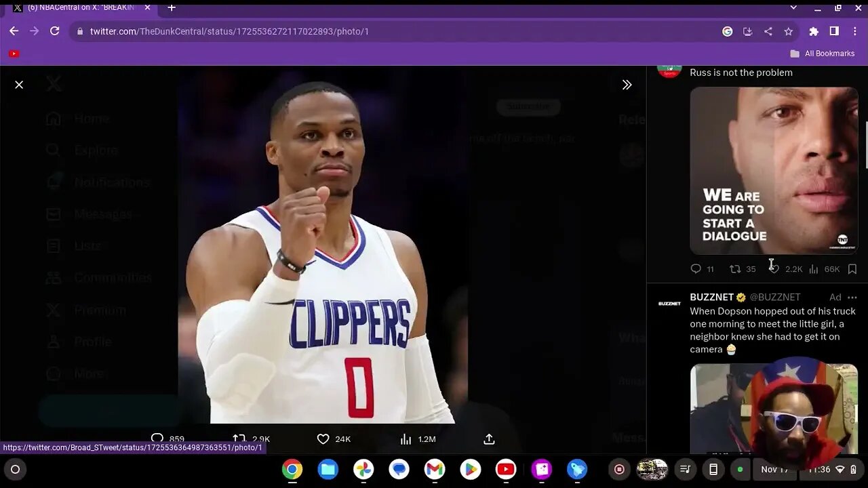
Task: Bookmark this tab with the star
Action: click(x=788, y=31)
